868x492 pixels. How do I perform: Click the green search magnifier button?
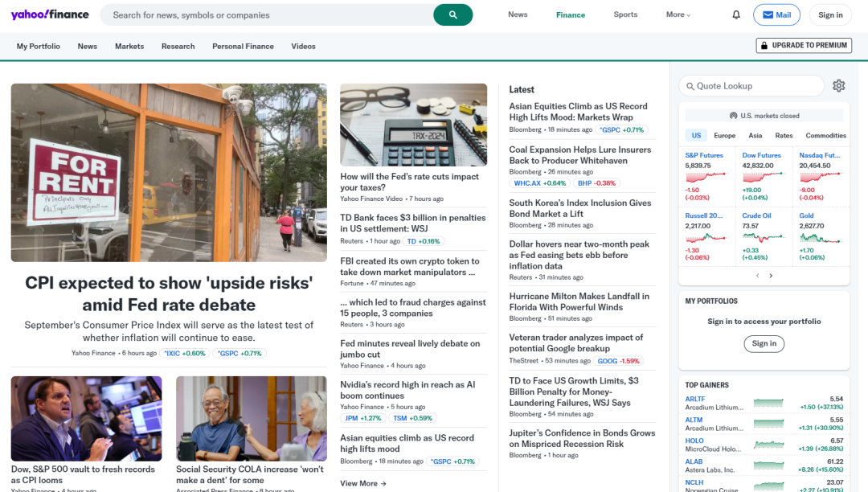[452, 15]
